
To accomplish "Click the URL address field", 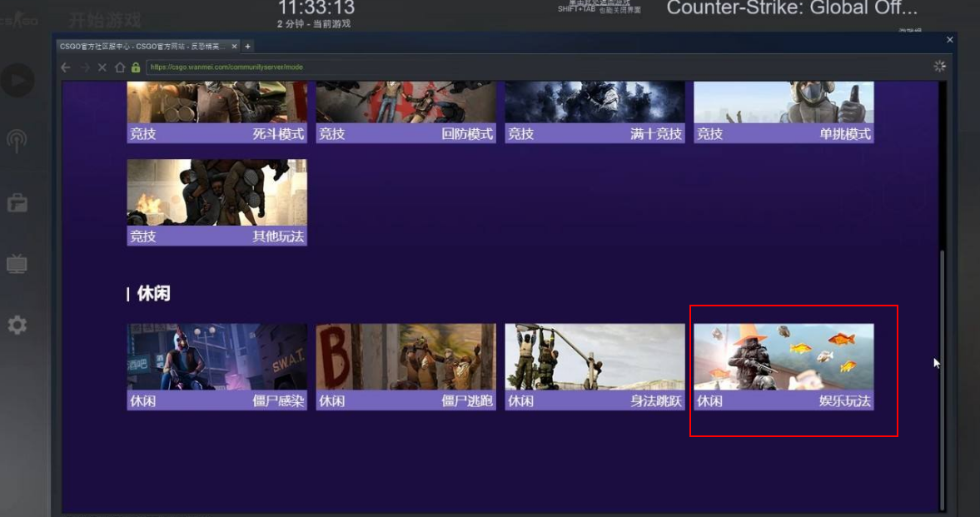I will click(538, 67).
